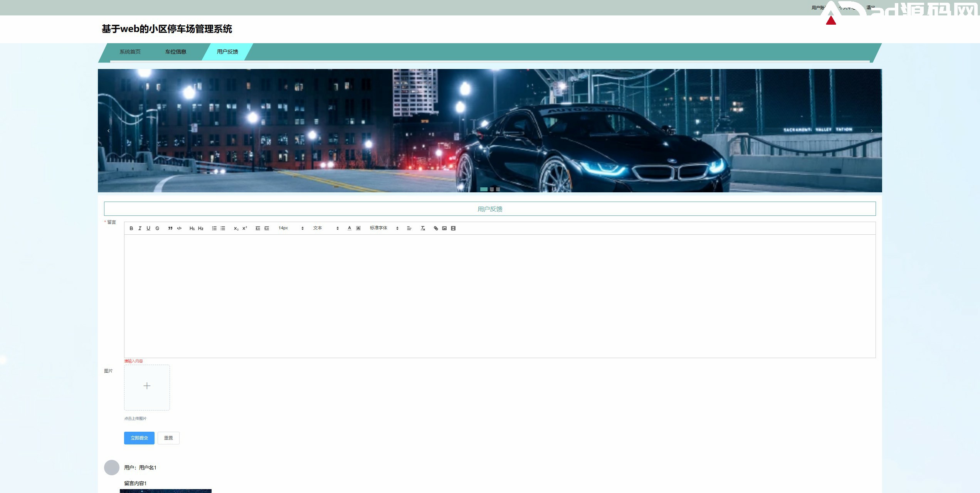This screenshot has width=980, height=493.
Task: Open the 文本 header style dropdown
Action: [326, 228]
